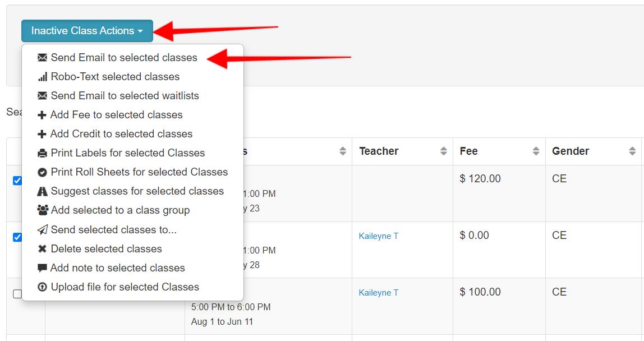Click checkmark icon for Print Roll Sheets

[42, 172]
